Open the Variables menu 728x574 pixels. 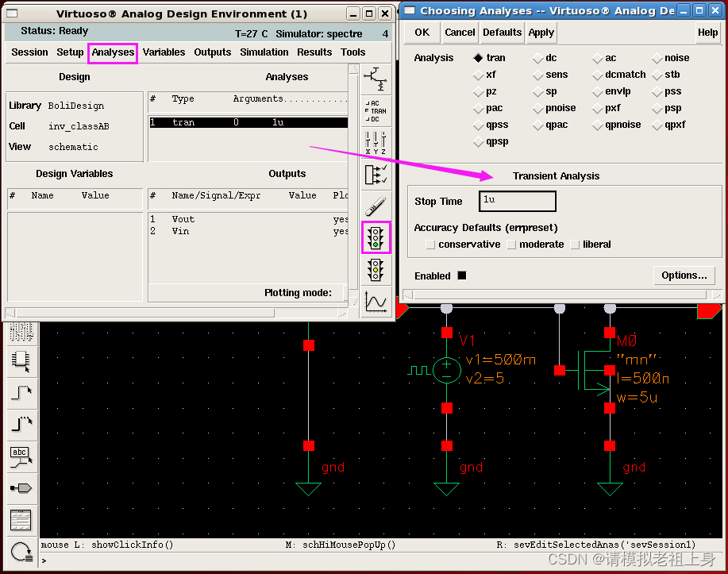tap(164, 52)
